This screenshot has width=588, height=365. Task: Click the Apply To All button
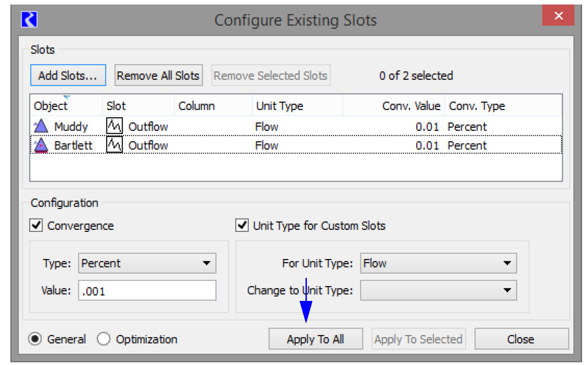(315, 339)
